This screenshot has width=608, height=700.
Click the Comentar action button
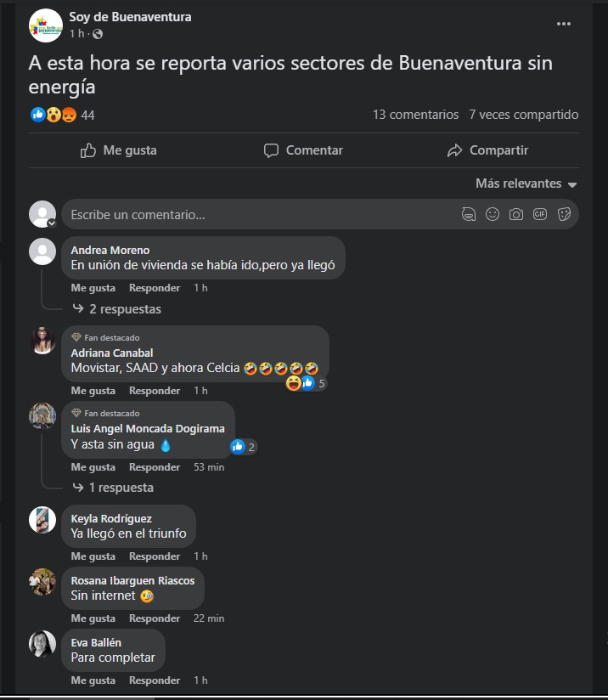(x=303, y=150)
